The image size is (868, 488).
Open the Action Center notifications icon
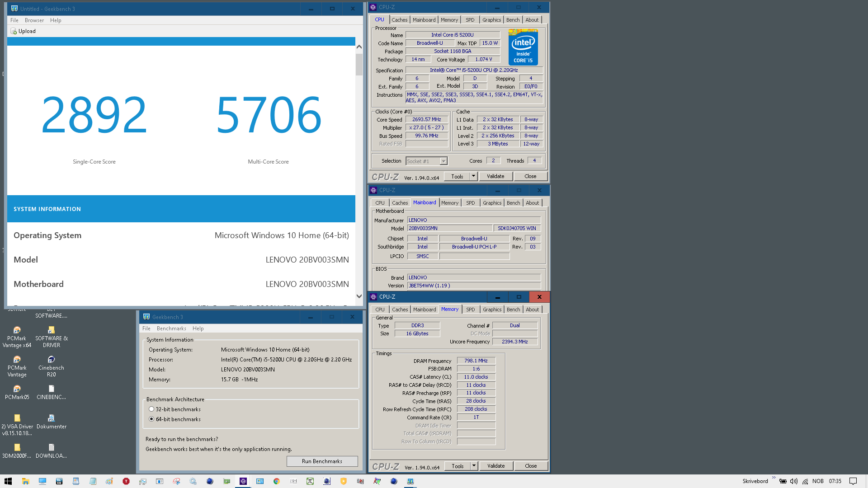[853, 481]
